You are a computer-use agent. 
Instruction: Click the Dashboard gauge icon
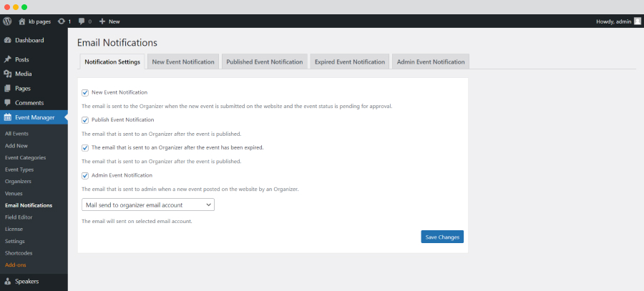point(7,40)
